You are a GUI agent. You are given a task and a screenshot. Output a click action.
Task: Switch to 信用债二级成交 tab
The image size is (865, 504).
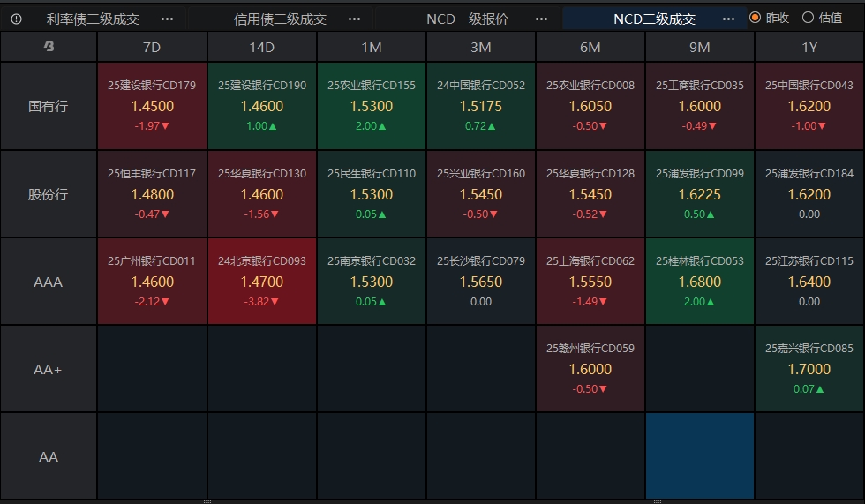point(280,19)
